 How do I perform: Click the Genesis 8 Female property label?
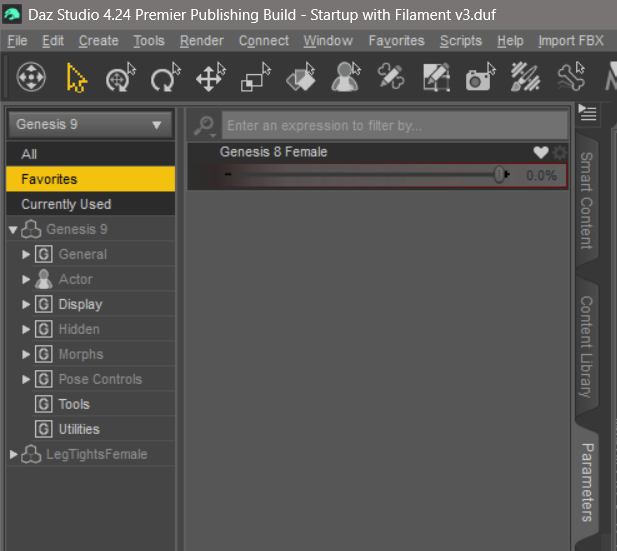[x=273, y=152]
